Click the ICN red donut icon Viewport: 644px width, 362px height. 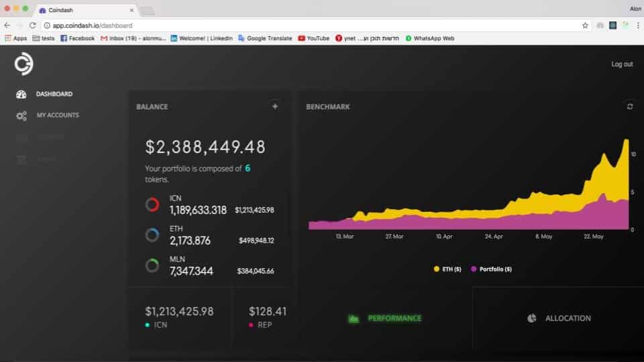pyautogui.click(x=152, y=204)
